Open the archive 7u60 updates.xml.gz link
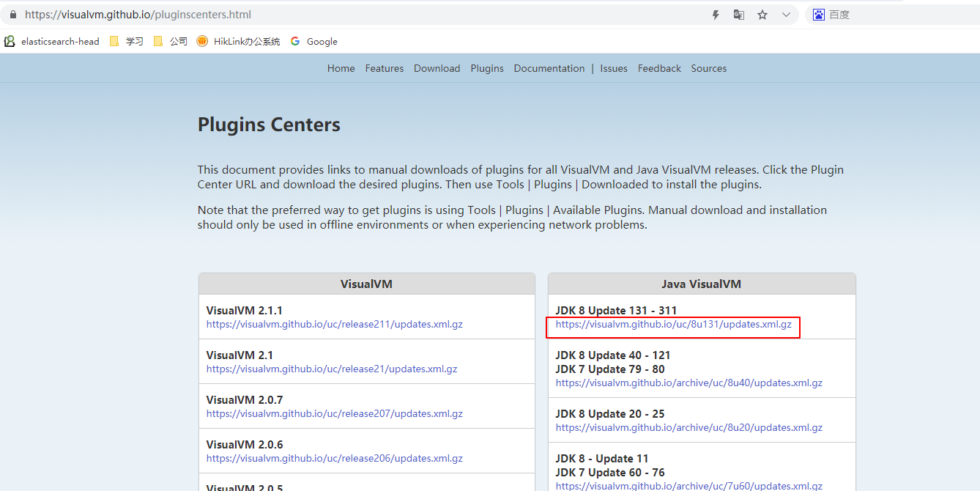 point(689,486)
